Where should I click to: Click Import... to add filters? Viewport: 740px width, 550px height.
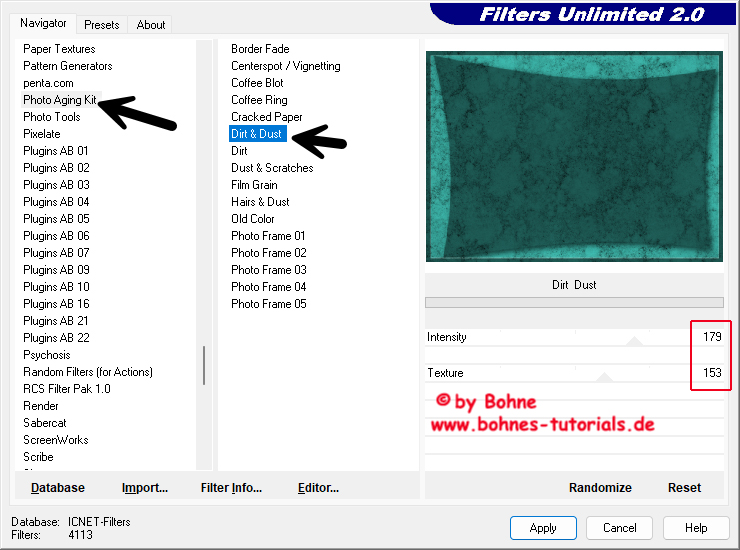[x=145, y=488]
